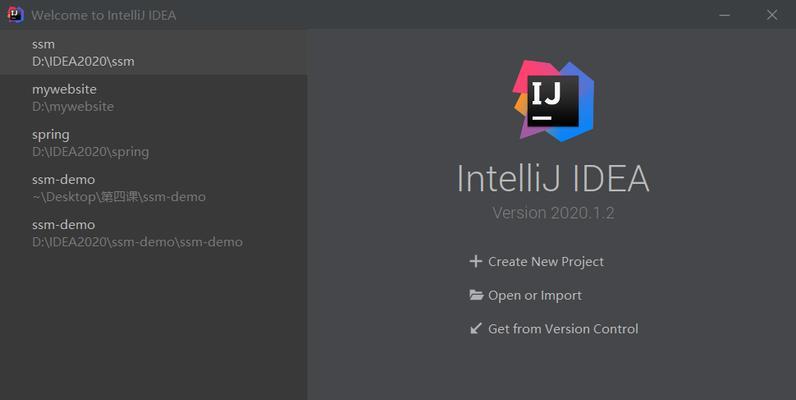Click the path D:\mywebsite
The height and width of the screenshot is (400, 796).
point(73,107)
